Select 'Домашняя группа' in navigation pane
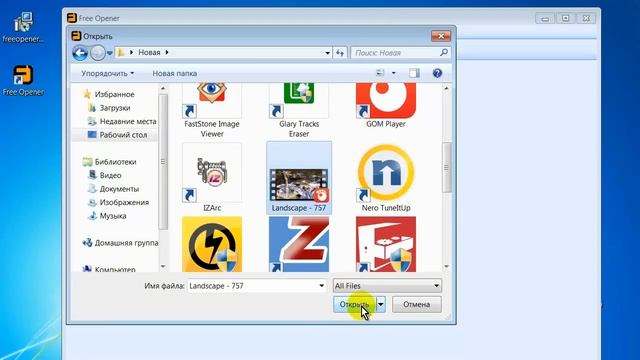The width and height of the screenshot is (640, 360). 126,242
